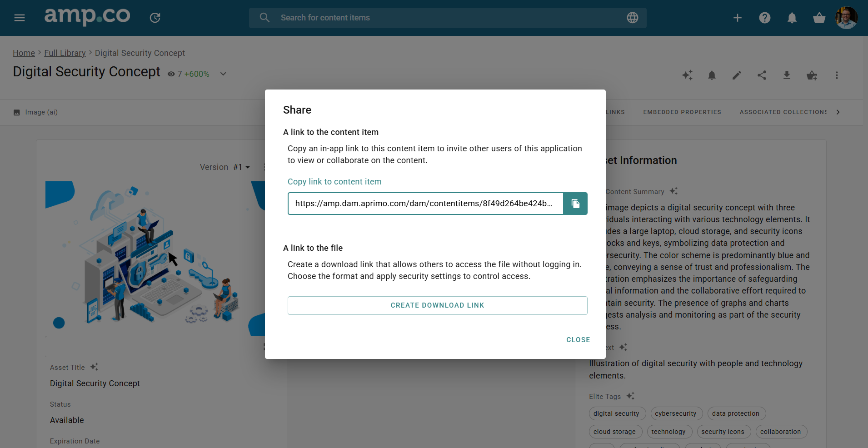This screenshot has height=448, width=868.
Task: Click the sparkle icon next to Content Summary
Action: (673, 191)
